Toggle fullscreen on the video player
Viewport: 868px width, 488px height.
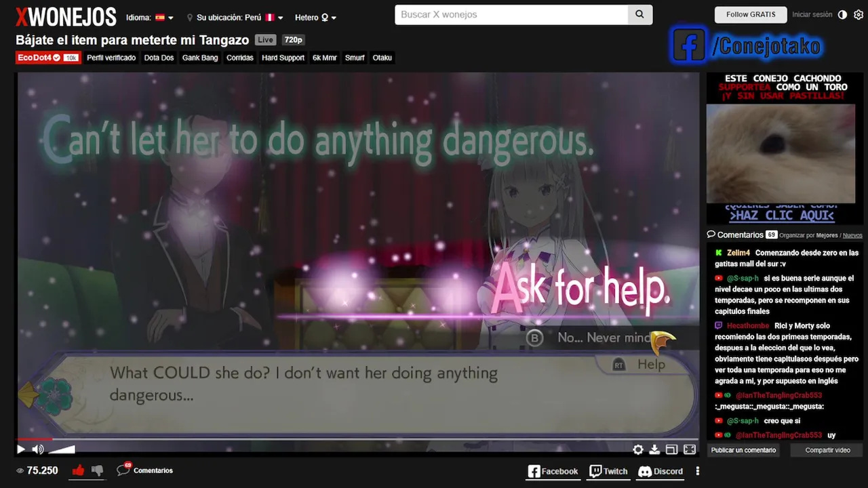pyautogui.click(x=690, y=449)
